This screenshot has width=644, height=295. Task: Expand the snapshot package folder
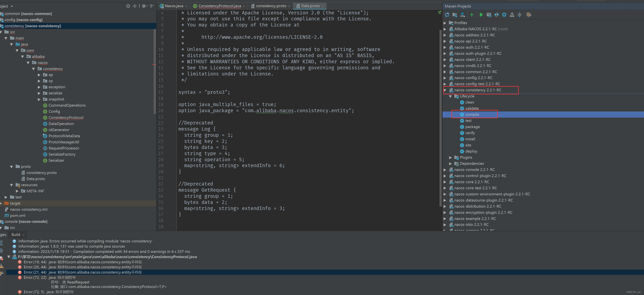(x=39, y=99)
